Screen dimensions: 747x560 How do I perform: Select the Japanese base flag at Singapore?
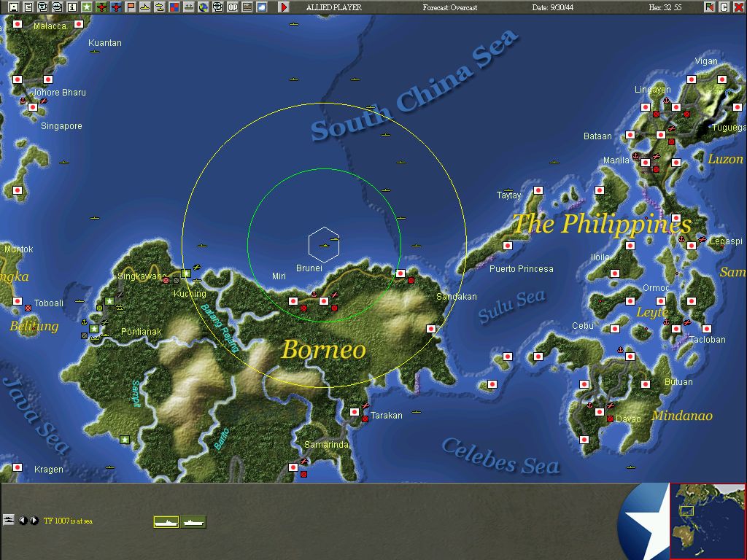32,107
